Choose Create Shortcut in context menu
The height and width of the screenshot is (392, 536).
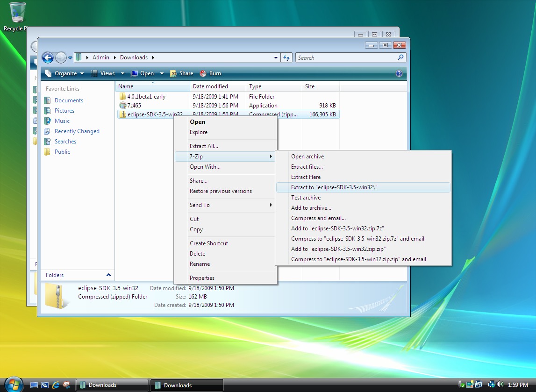pyautogui.click(x=225, y=243)
